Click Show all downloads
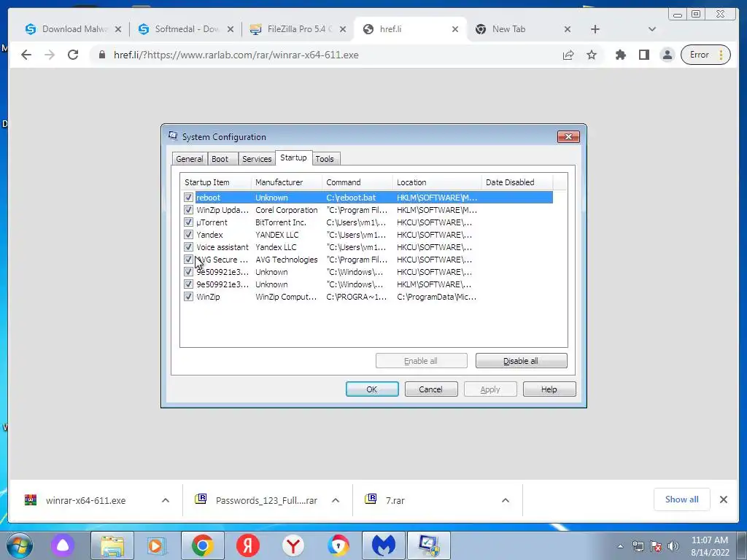Screen dimensions: 747x560 coord(682,499)
